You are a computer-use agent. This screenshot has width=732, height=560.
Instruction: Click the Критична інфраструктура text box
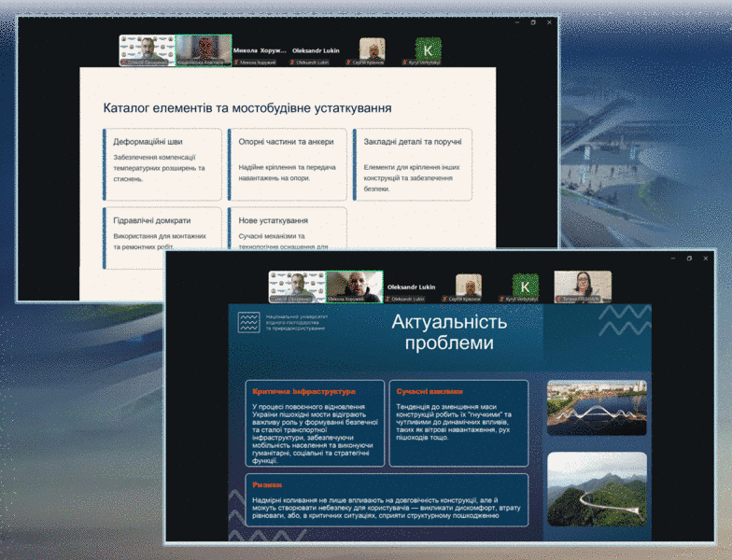(316, 423)
